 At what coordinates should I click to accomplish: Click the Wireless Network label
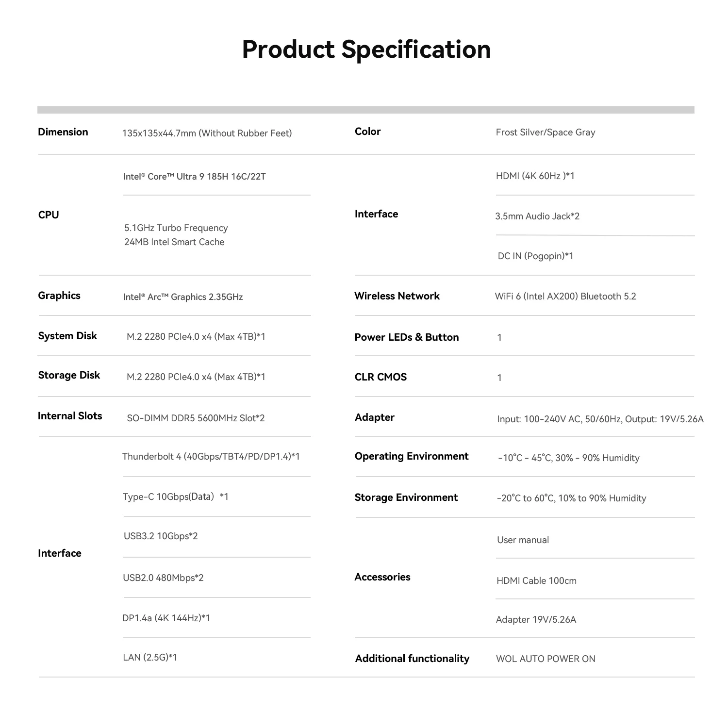point(397,296)
